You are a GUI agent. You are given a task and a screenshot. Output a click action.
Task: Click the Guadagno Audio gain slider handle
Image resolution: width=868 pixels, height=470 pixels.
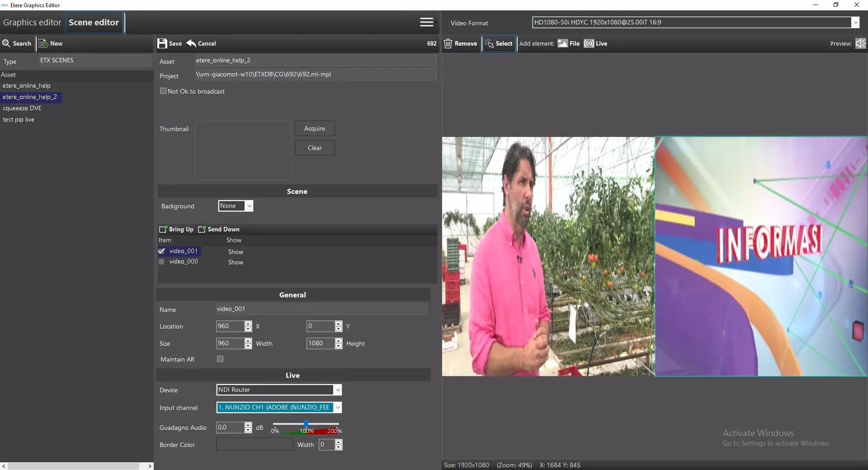tap(306, 424)
